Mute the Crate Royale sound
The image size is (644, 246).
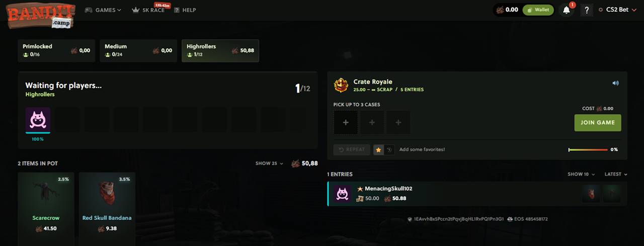point(615,83)
